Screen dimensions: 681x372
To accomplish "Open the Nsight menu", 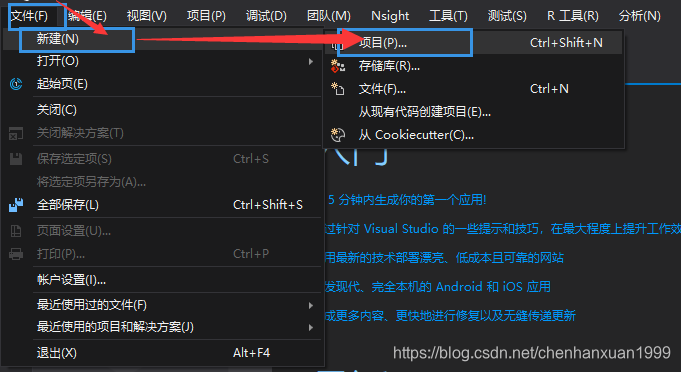I will 390,16.
